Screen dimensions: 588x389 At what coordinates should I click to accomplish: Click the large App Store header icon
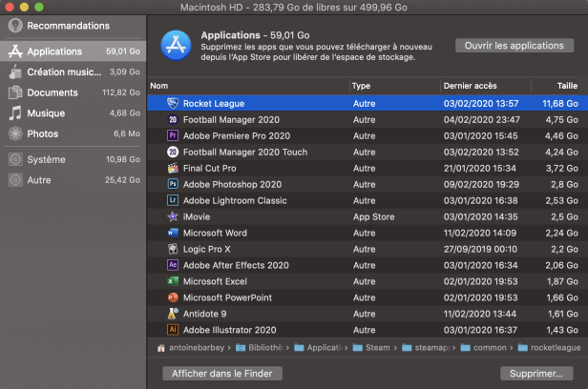coord(176,46)
